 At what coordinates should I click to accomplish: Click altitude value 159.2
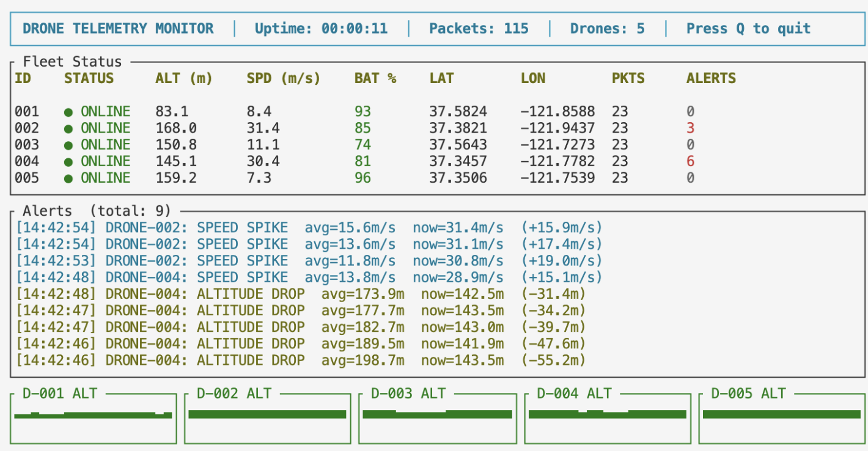point(176,178)
